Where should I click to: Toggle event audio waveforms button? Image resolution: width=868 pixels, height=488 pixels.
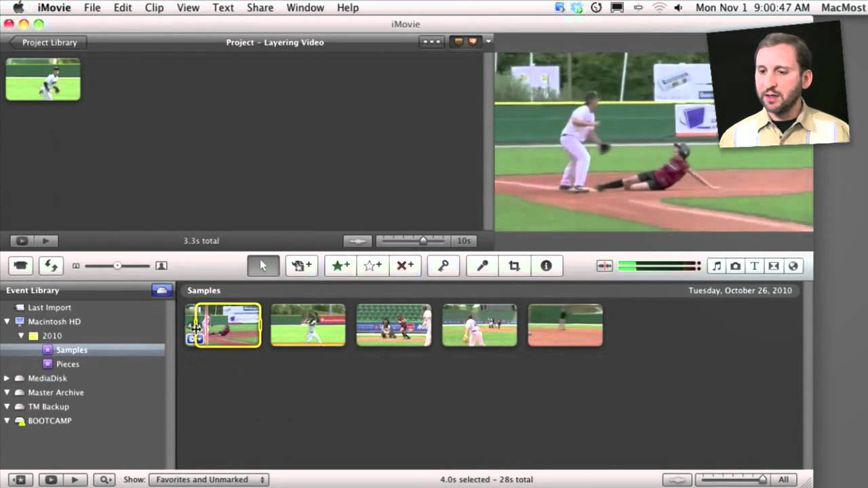[x=677, y=479]
